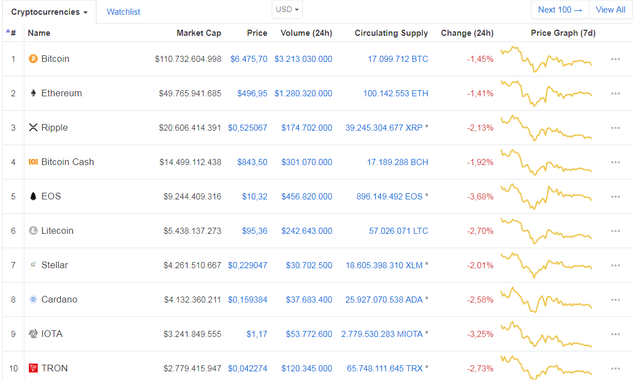Open the three-dot menu for Ripple row
Screen dimensions: 640x380
click(x=616, y=128)
